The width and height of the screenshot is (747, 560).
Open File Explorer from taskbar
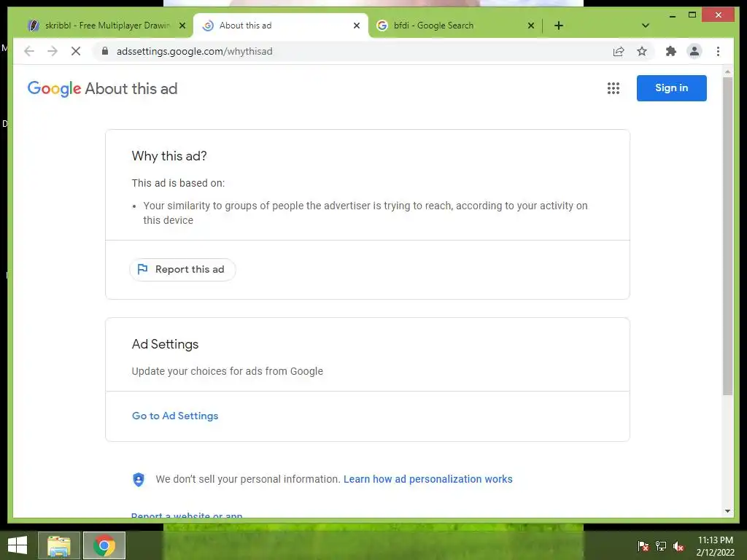[58, 545]
